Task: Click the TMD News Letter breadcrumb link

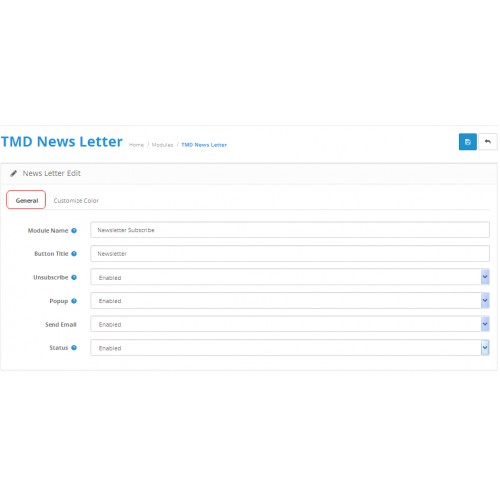Action: click(x=204, y=145)
